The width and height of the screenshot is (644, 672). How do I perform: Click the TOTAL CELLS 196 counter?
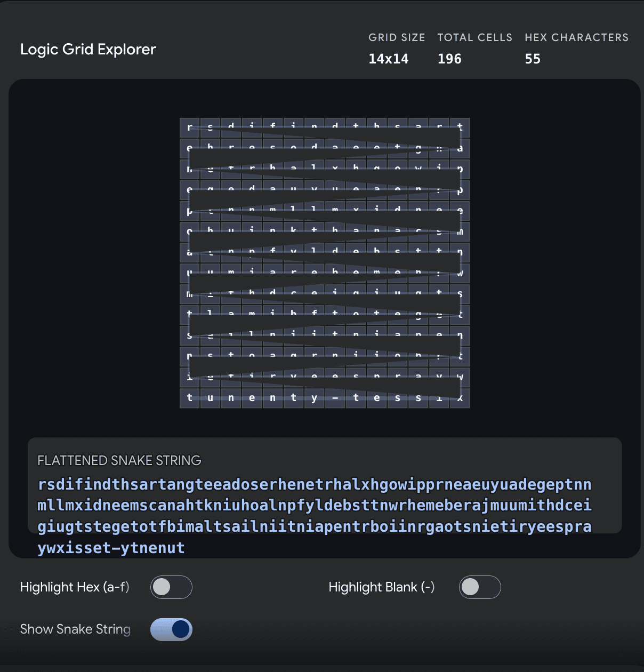point(449,59)
